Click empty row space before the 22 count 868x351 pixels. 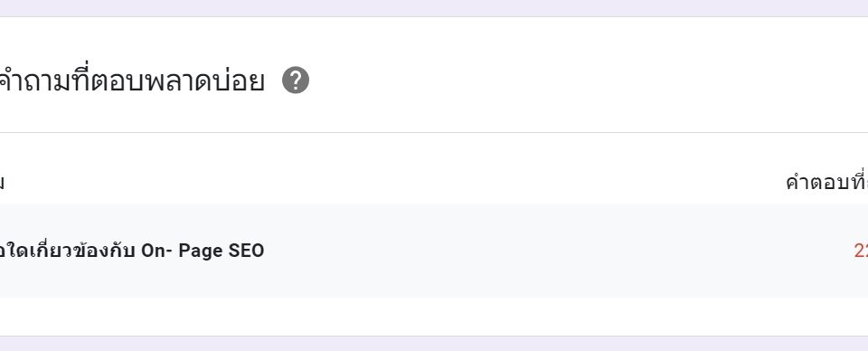point(553,251)
